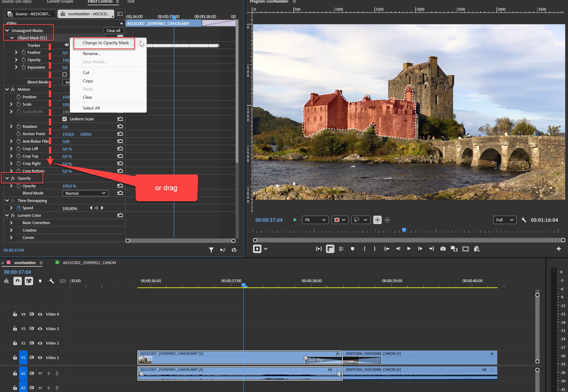Mute the A1 audio track
This screenshot has width=568, height=392.
coord(40,374)
